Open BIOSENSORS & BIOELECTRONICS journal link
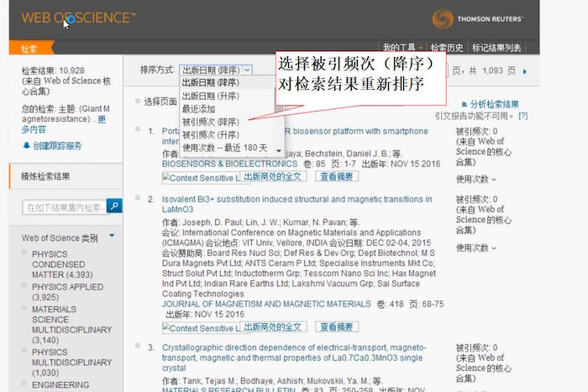This screenshot has width=588, height=392. [x=229, y=164]
